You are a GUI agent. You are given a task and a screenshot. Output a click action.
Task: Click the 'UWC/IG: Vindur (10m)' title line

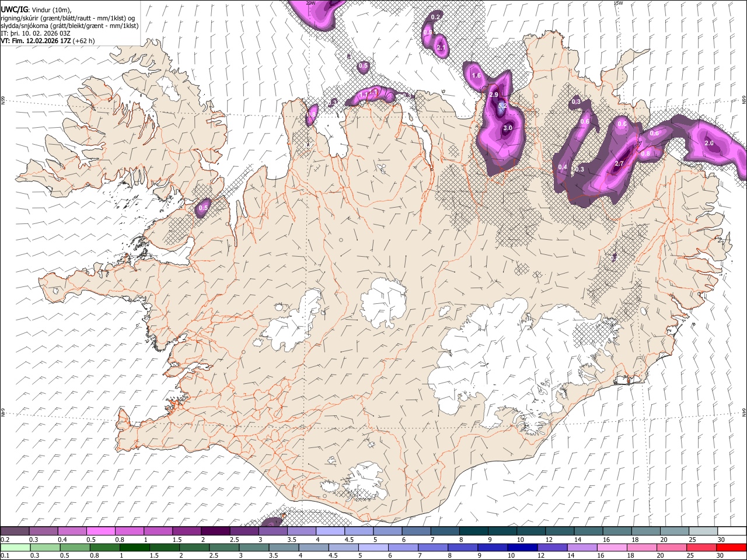point(36,9)
